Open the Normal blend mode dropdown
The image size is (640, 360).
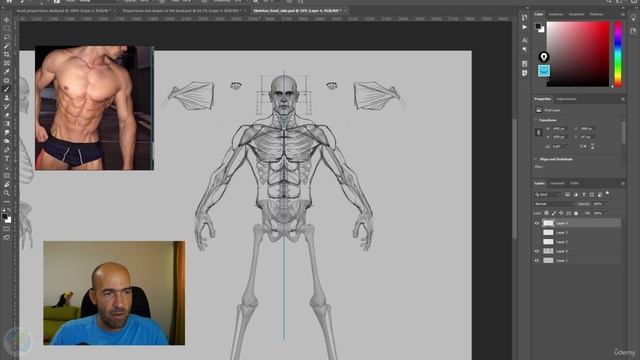pyautogui.click(x=553, y=204)
